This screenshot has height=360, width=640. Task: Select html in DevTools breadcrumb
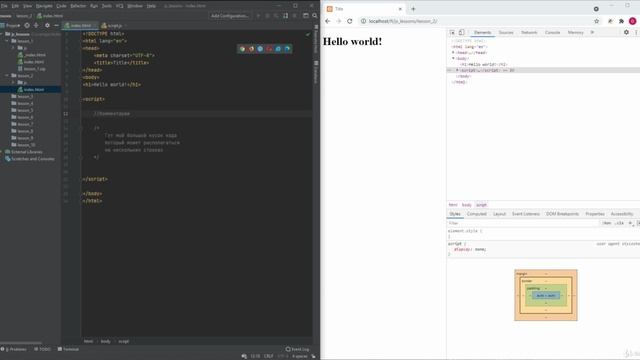453,205
